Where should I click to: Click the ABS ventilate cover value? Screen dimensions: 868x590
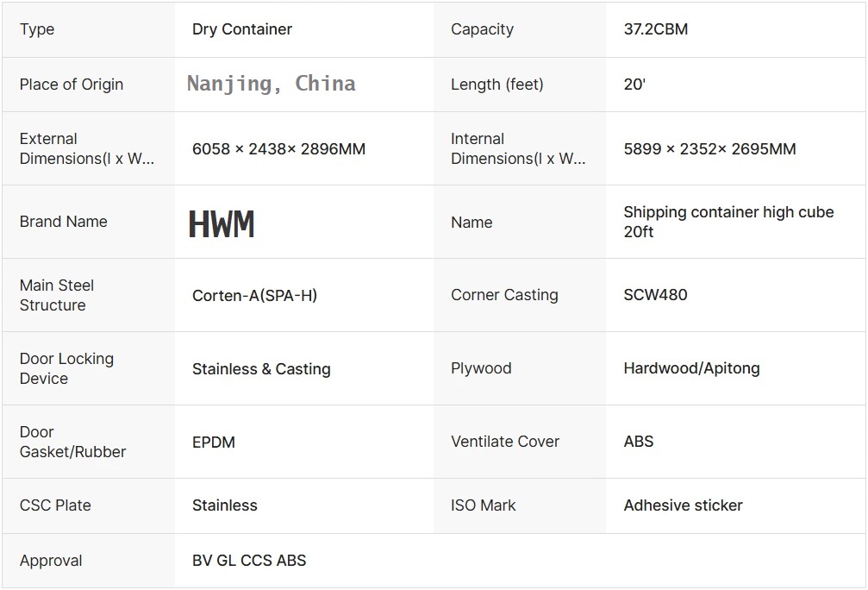(639, 442)
